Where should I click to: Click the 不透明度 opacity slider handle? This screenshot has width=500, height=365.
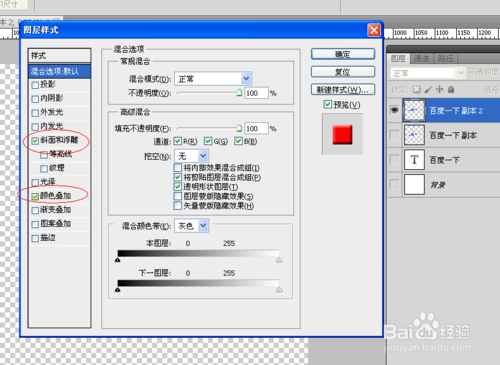click(239, 93)
